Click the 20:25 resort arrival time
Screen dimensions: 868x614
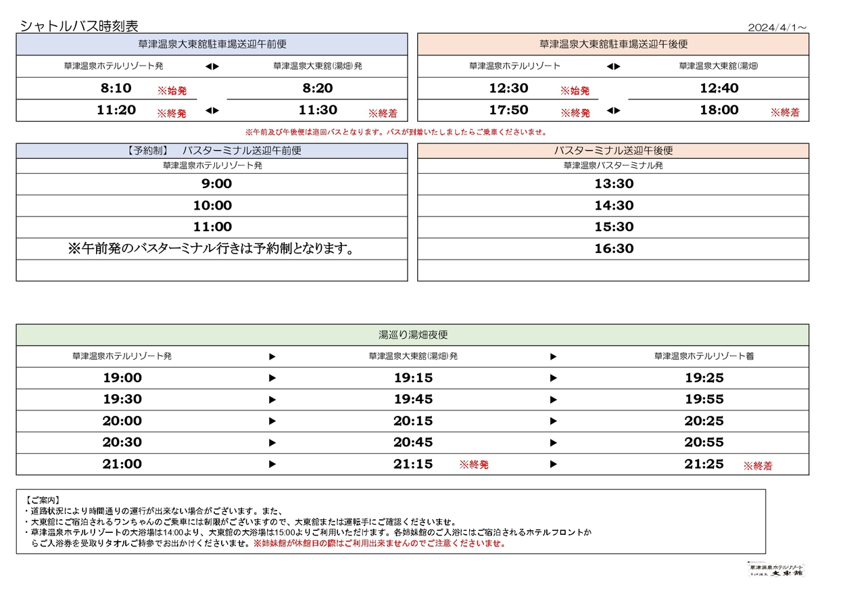coord(704,421)
